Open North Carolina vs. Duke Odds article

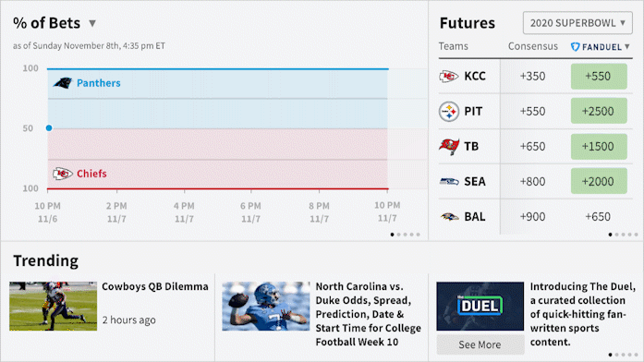click(368, 314)
